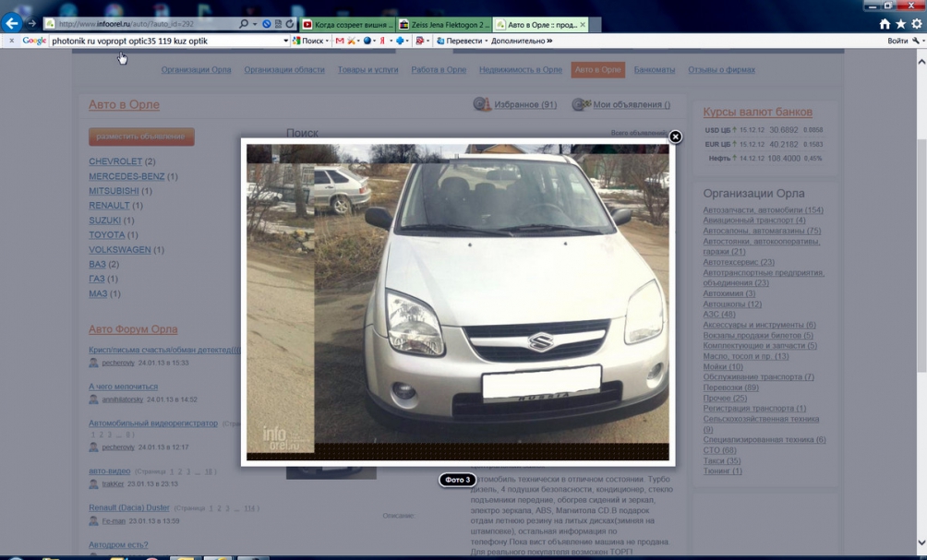Click into the Google toolbar search field

(165, 41)
